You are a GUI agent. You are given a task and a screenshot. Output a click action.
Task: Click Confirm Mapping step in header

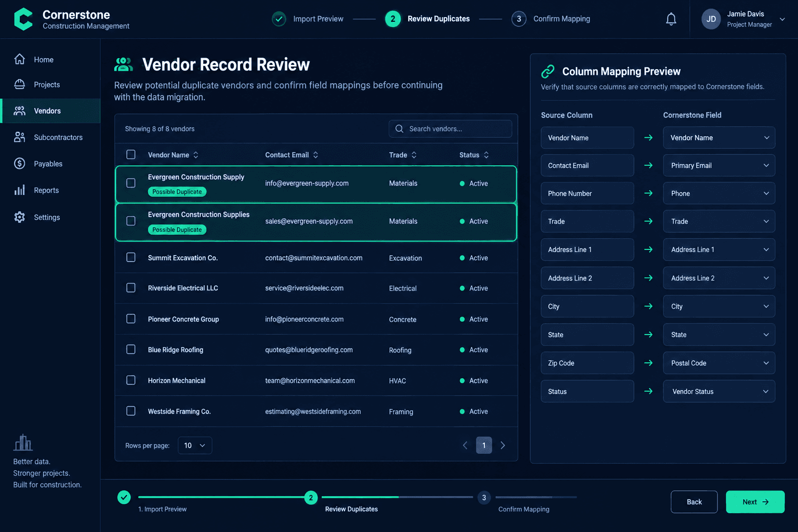(x=551, y=19)
